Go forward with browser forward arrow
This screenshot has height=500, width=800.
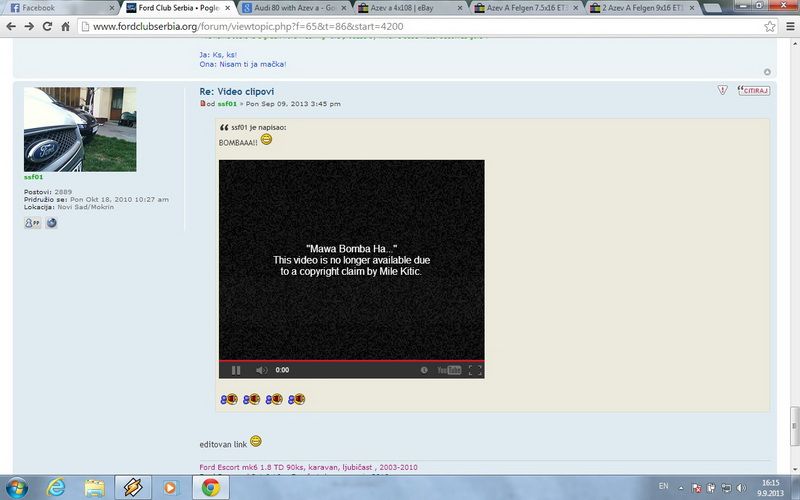[x=29, y=27]
